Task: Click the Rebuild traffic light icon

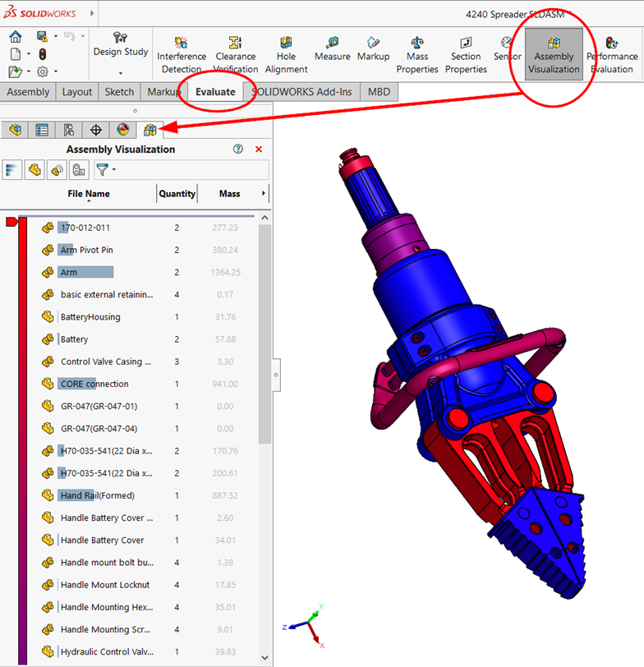Action: tap(42, 54)
